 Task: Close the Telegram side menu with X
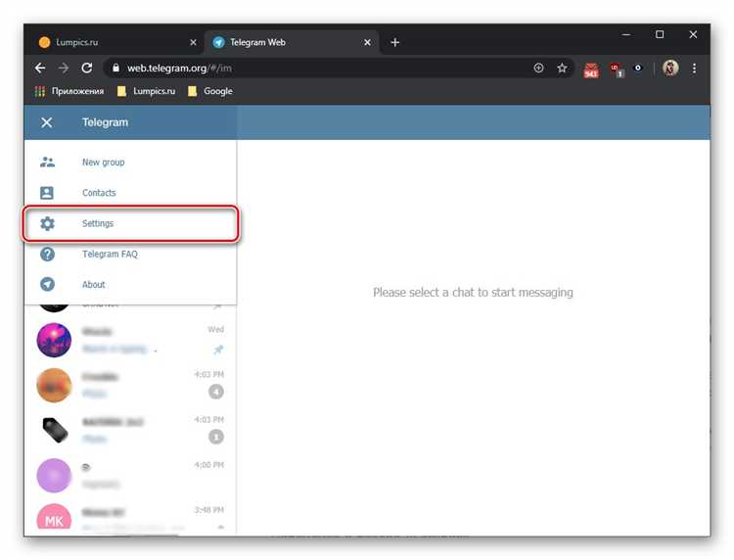click(46, 122)
